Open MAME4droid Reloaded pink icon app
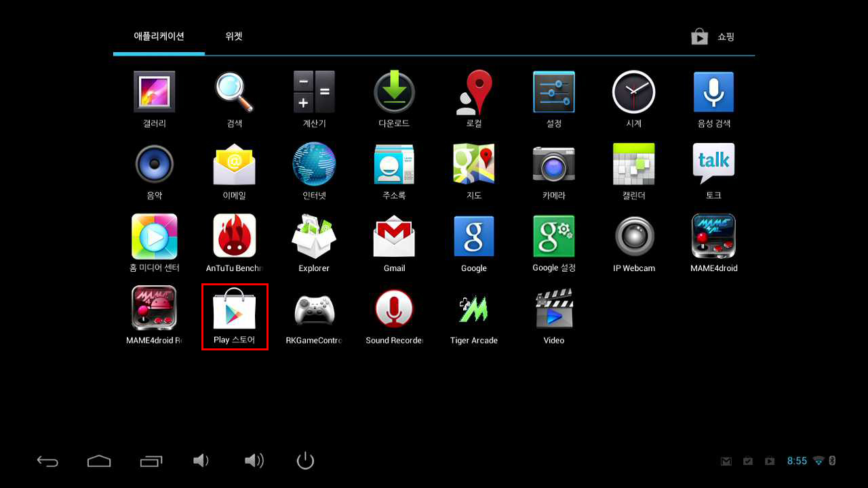Screen dimensions: 868x488 coord(155,315)
